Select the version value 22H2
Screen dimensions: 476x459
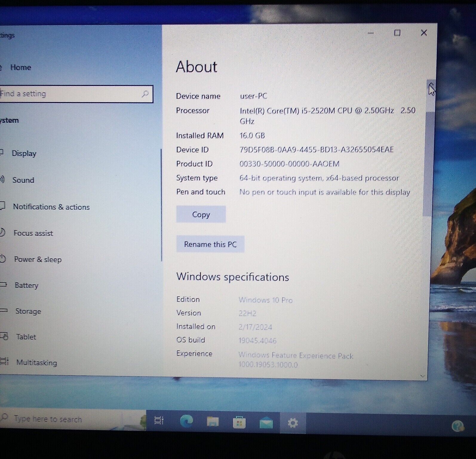pos(247,313)
